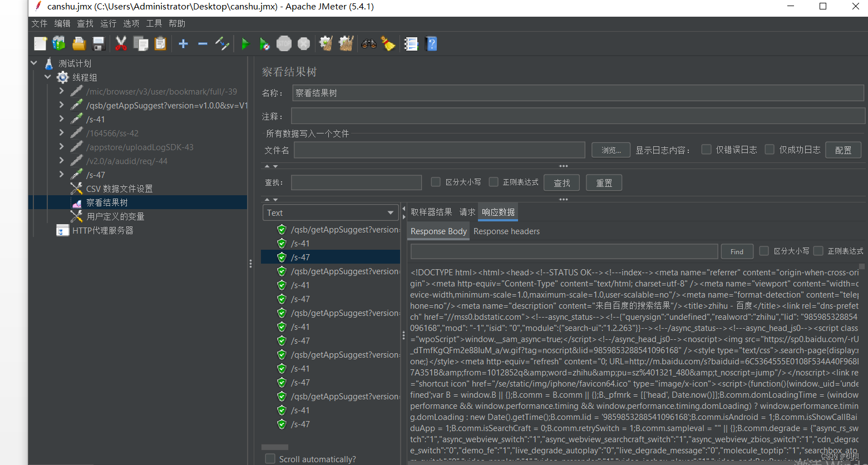Image resolution: width=868 pixels, height=465 pixels.
Task: Select the highlighted /s-47 result row
Action: (331, 257)
